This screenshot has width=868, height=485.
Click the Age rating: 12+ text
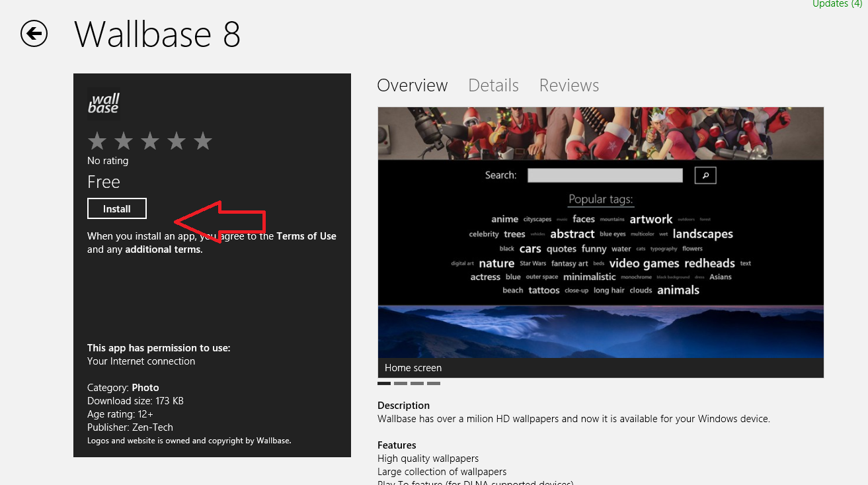(120, 414)
